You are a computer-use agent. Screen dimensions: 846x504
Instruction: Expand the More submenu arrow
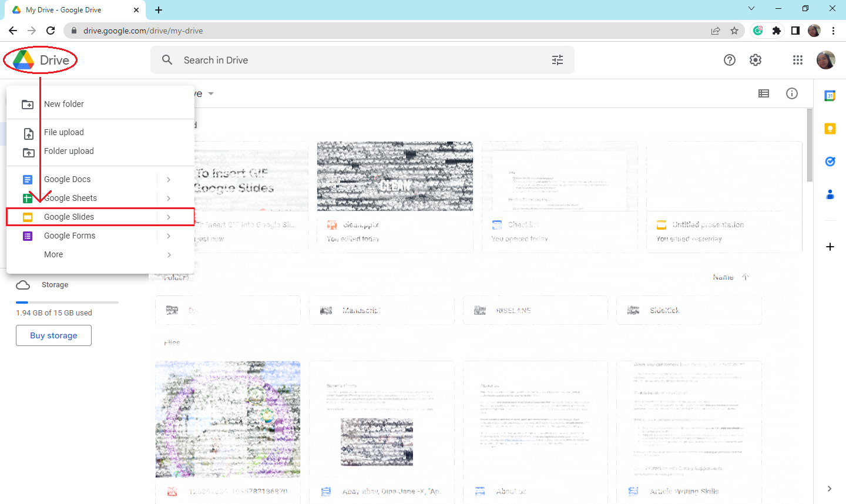[x=169, y=255]
